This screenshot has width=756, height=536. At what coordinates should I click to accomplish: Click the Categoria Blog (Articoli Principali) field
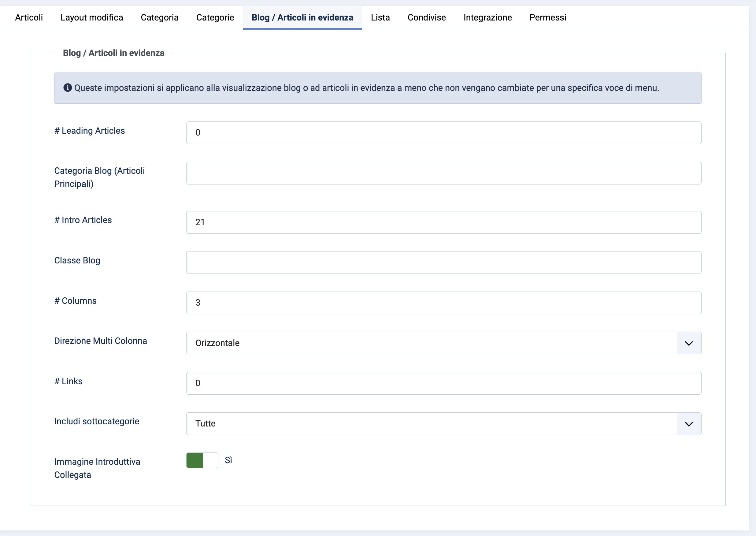click(x=444, y=173)
